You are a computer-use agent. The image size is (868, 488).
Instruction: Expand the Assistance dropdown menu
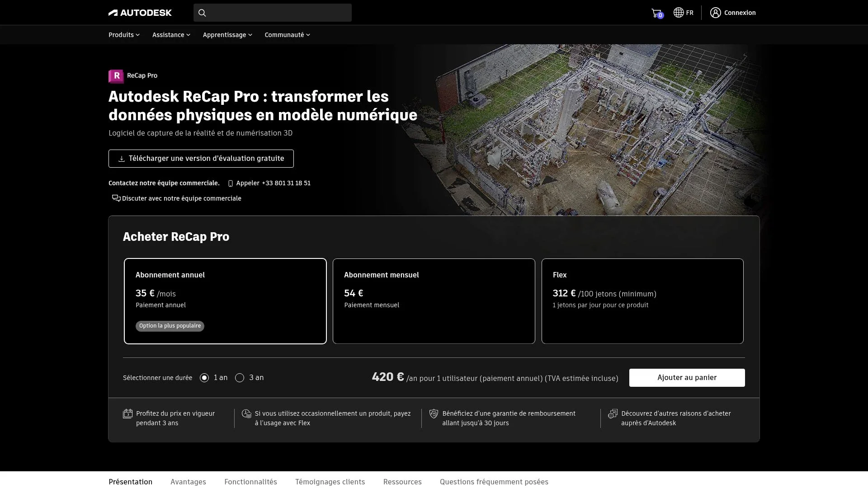point(171,35)
